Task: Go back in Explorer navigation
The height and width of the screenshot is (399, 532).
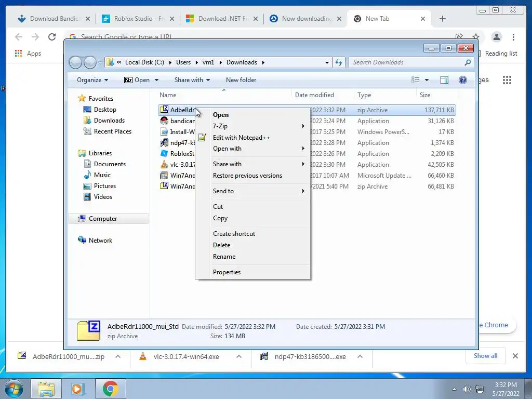Action: pyautogui.click(x=75, y=62)
